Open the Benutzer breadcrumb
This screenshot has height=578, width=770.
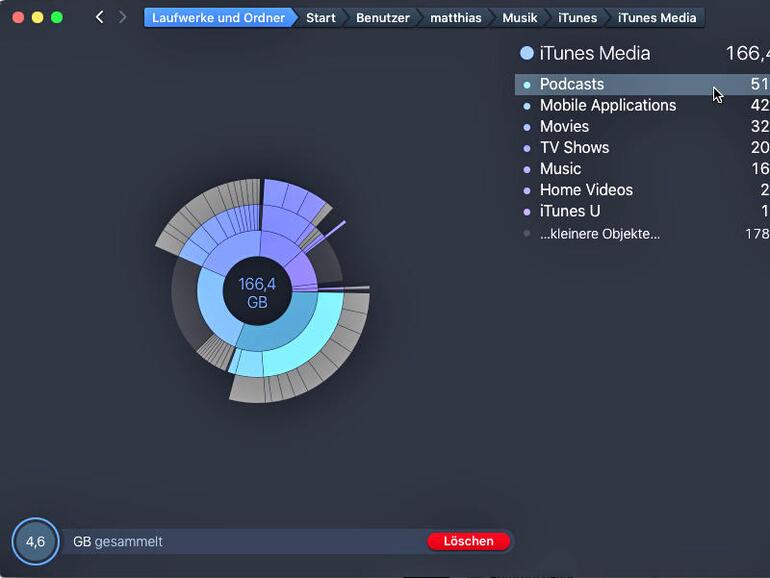pyautogui.click(x=383, y=18)
